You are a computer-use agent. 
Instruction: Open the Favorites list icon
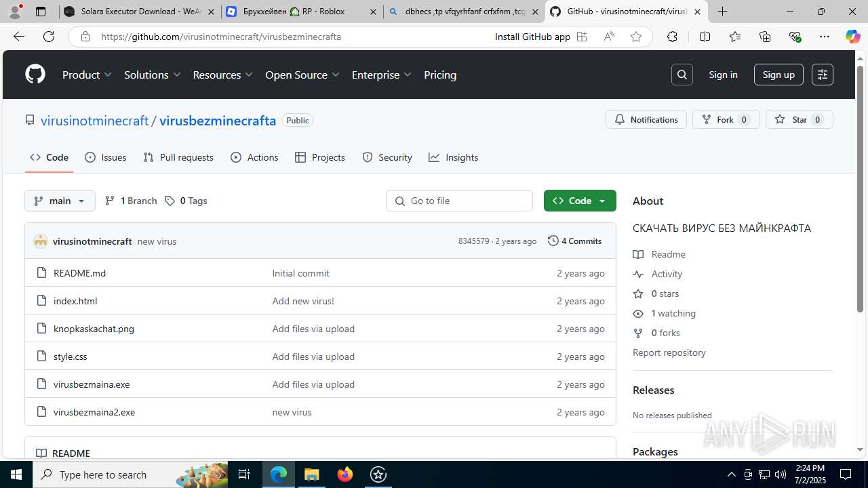[x=735, y=37]
